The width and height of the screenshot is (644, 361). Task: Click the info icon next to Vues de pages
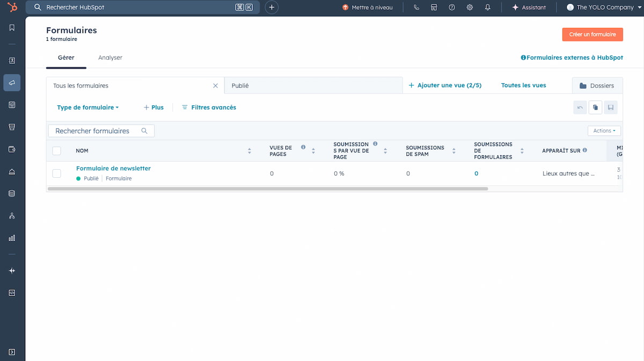click(x=303, y=147)
